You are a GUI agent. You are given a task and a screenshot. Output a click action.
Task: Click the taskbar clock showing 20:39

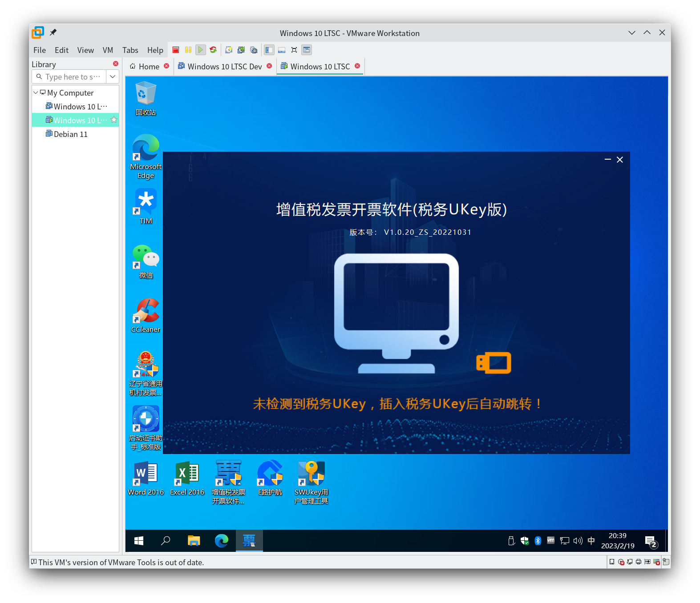tap(618, 541)
